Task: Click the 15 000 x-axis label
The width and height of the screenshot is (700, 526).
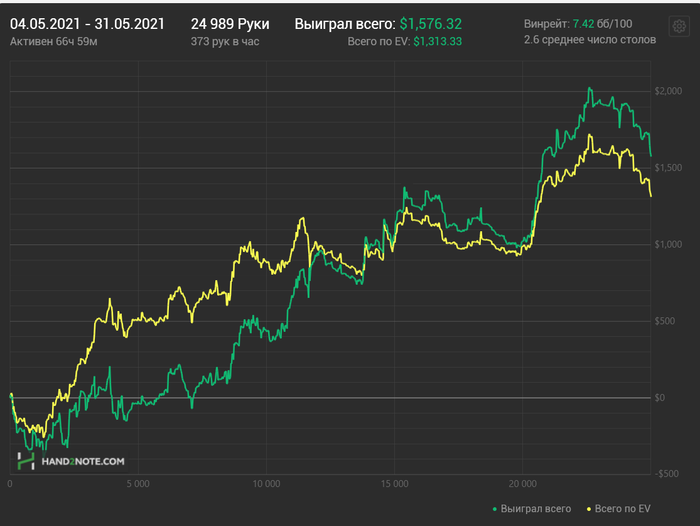Action: [x=395, y=484]
